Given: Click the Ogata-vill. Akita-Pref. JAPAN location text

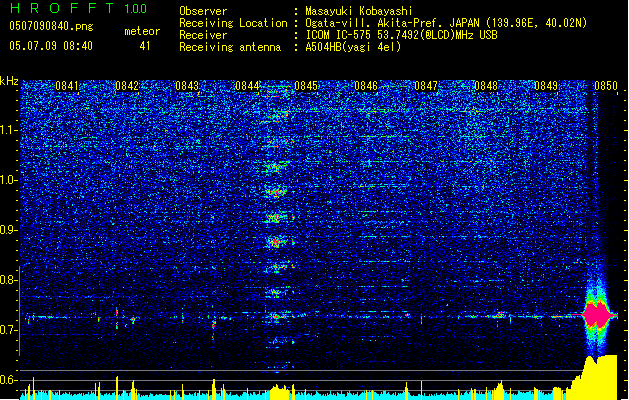Looking at the screenshot, I should coord(446,23).
